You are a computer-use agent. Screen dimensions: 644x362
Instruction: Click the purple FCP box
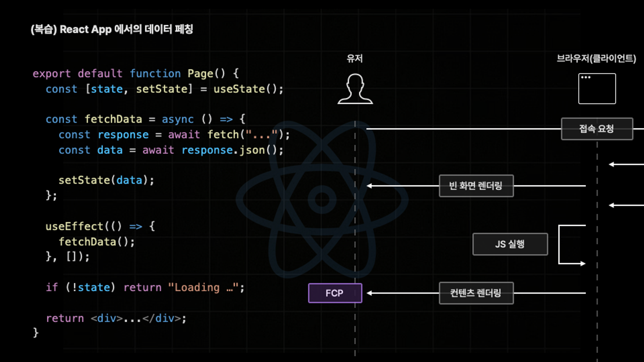(335, 293)
